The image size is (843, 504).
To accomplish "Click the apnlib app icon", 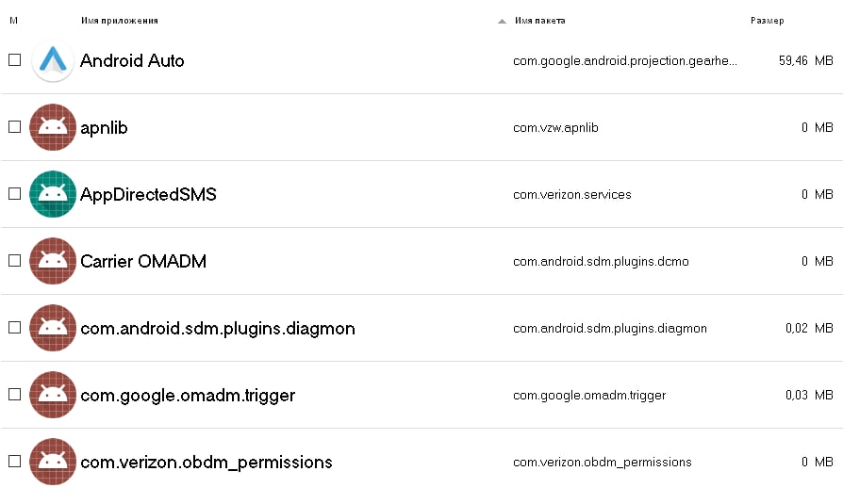I will tap(53, 127).
